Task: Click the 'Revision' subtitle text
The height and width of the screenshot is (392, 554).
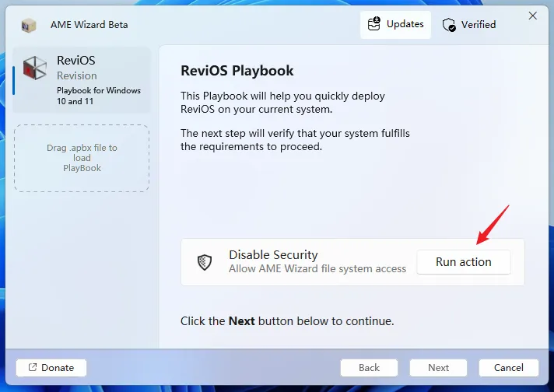Action: click(77, 75)
